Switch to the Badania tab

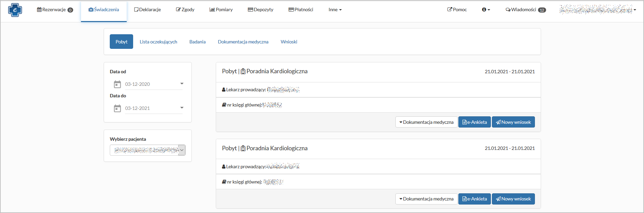[x=197, y=42]
